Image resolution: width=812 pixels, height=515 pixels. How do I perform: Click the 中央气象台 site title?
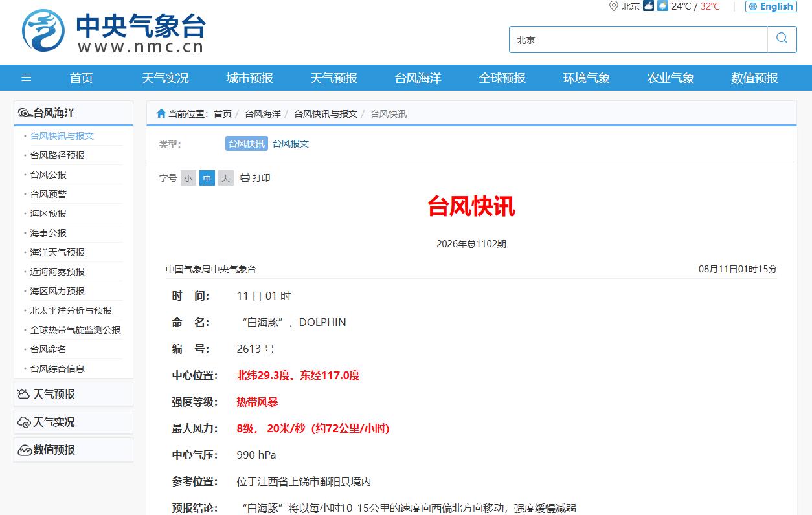click(x=141, y=26)
